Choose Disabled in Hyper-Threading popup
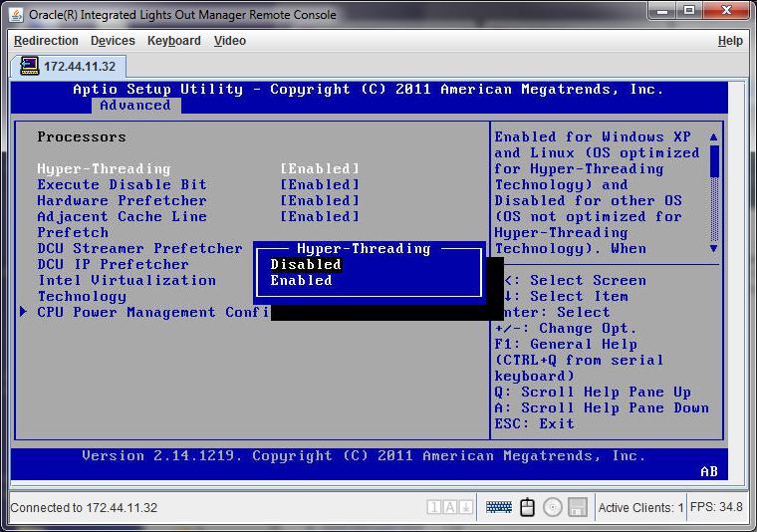Screen dimensions: 757x532 pos(306,265)
